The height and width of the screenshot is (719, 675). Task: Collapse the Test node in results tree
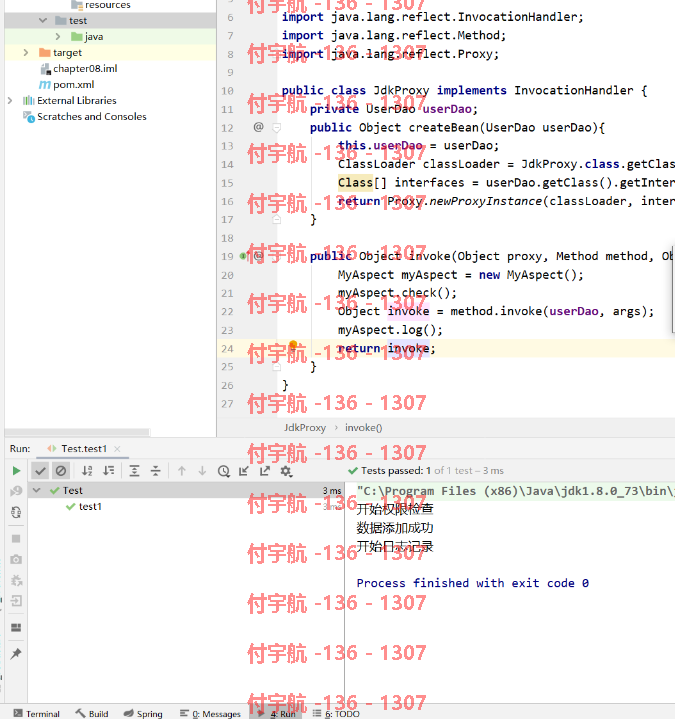[37, 490]
